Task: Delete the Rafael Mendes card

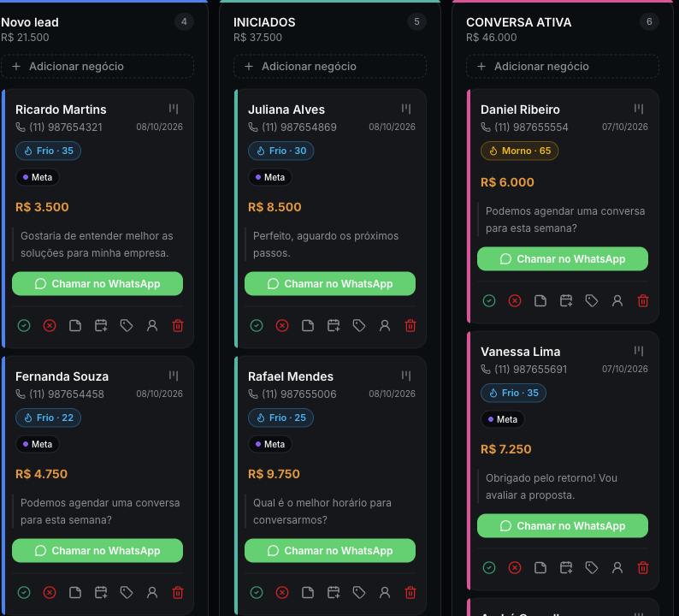Action: click(410, 592)
